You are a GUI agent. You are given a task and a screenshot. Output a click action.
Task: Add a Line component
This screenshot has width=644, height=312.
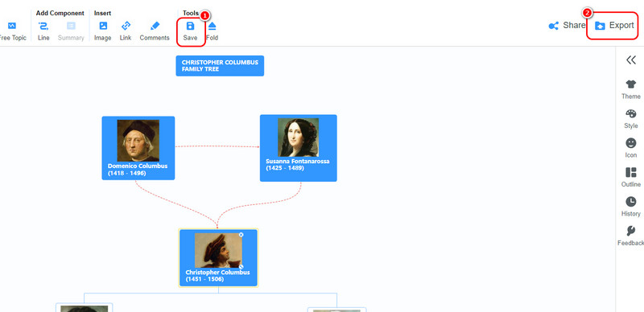click(x=43, y=26)
